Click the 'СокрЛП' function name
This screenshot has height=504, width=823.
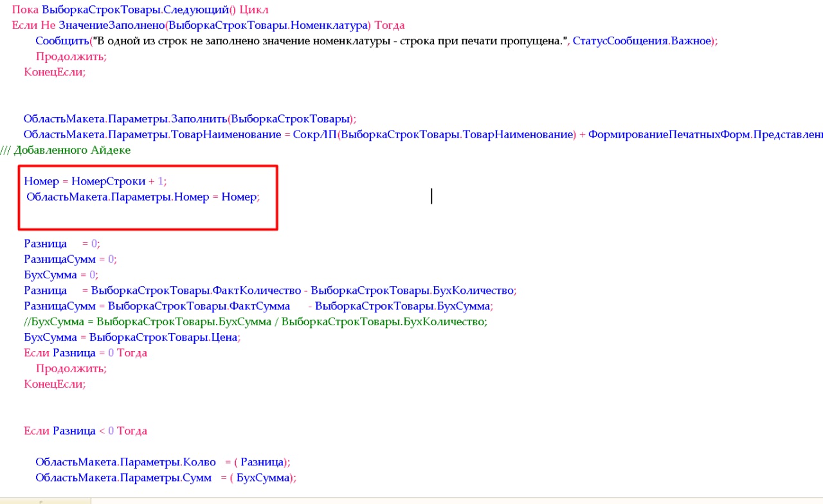coord(314,134)
